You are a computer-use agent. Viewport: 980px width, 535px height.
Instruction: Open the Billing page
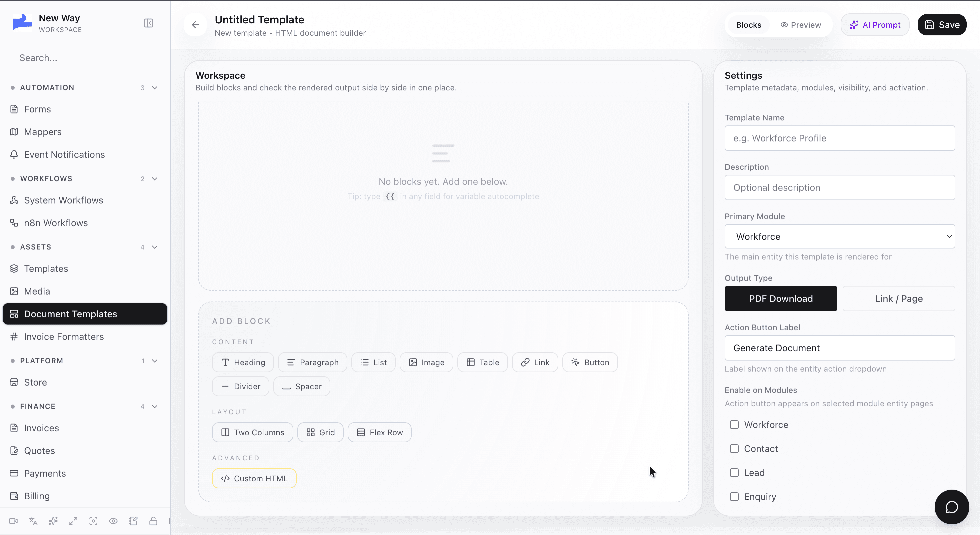(85, 496)
